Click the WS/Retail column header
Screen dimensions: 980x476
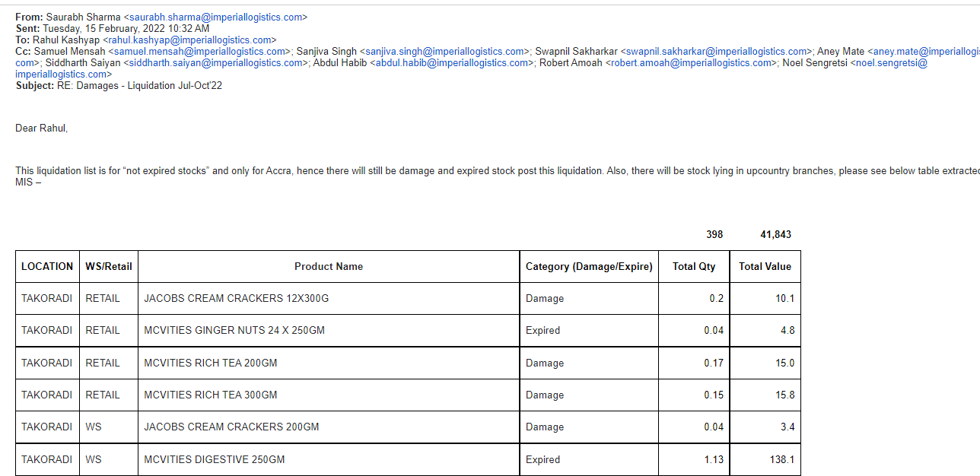point(109,267)
